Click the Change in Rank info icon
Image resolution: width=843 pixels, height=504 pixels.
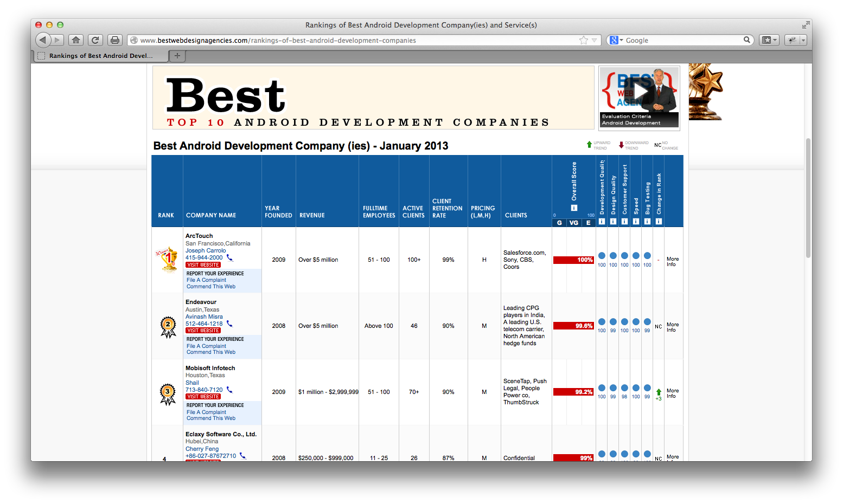(659, 221)
